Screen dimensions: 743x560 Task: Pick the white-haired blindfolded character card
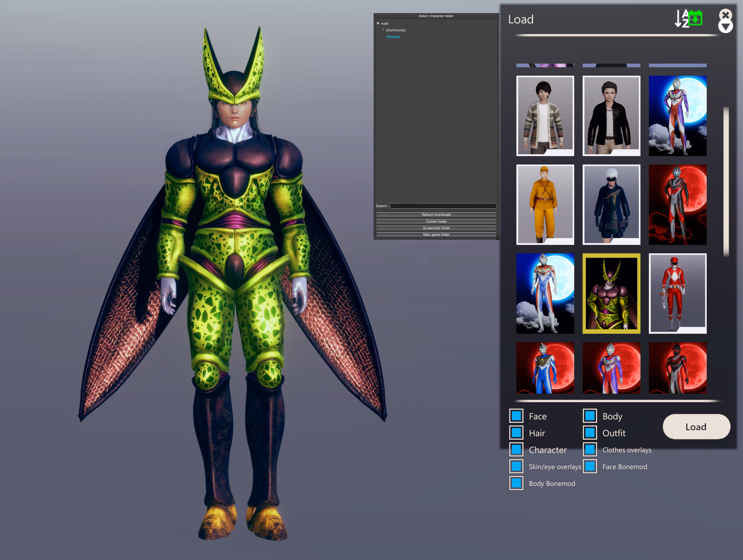(x=611, y=204)
